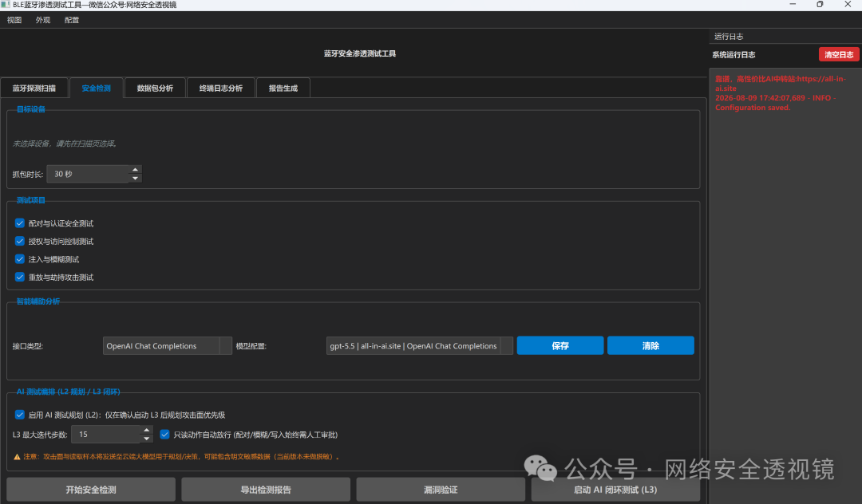Click 启动 AI 闭环测试 (L3) button
Viewport: 862px width, 504px height.
615,490
